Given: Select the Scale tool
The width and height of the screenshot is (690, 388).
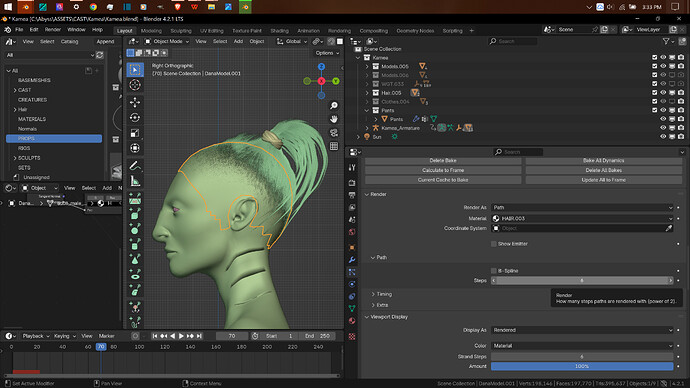Looking at the screenshot, I should click(x=135, y=133).
